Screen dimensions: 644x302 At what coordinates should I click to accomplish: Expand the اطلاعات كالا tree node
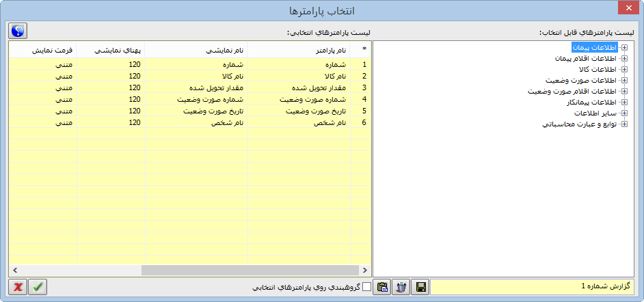[x=625, y=69]
